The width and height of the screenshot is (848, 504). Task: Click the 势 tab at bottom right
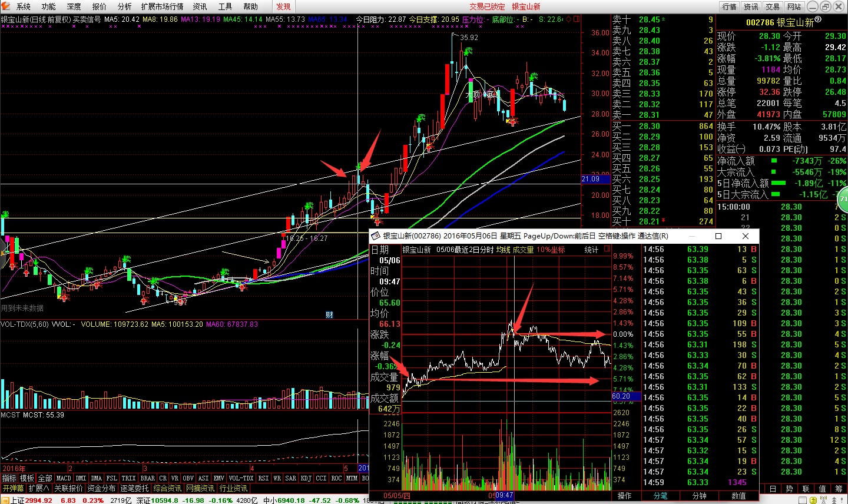[x=790, y=489]
